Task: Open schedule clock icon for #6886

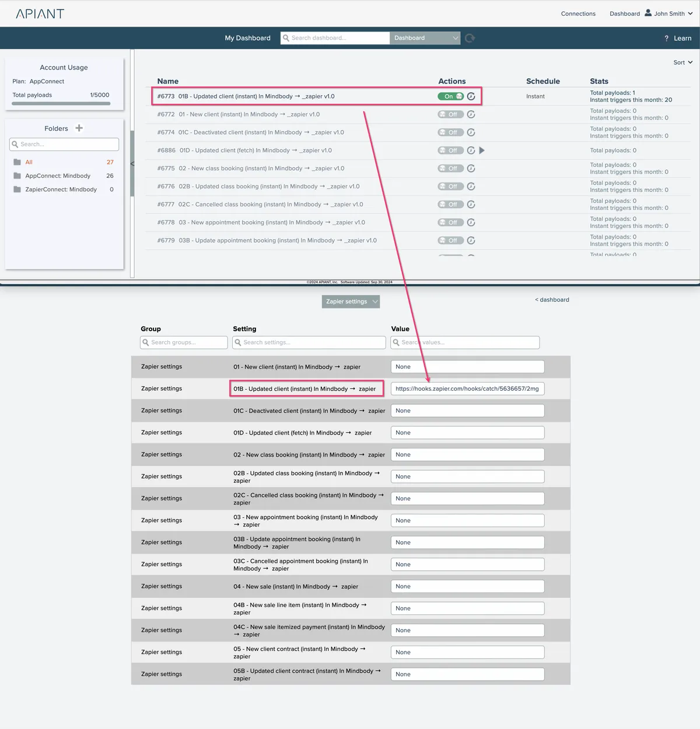Action: [471, 150]
